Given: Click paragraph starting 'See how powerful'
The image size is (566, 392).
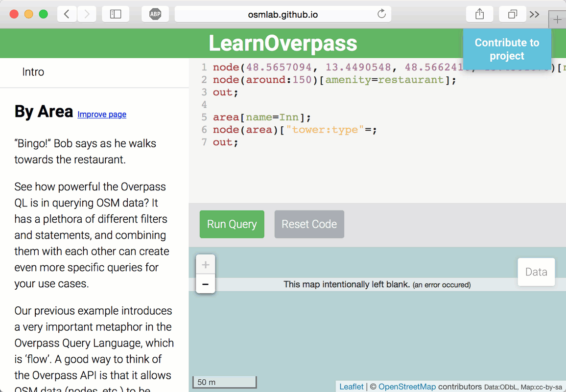Looking at the screenshot, I should click(92, 235).
